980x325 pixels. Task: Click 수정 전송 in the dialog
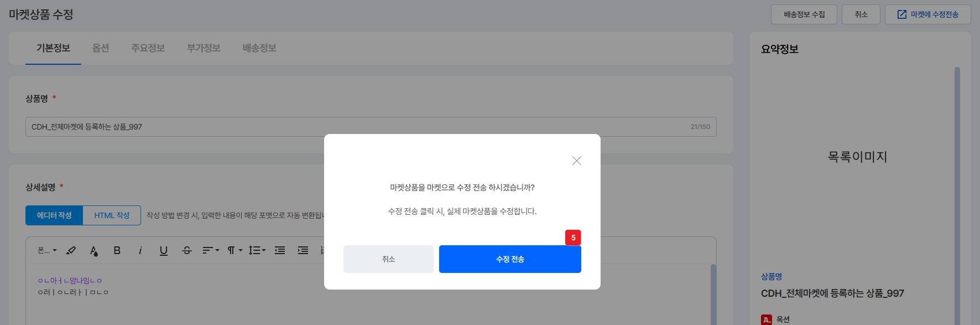click(x=510, y=259)
